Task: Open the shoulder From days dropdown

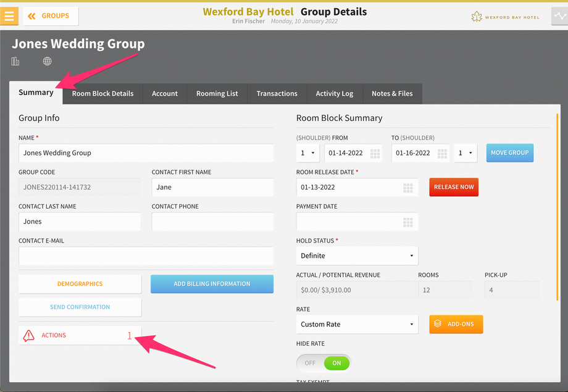Action: pos(307,153)
